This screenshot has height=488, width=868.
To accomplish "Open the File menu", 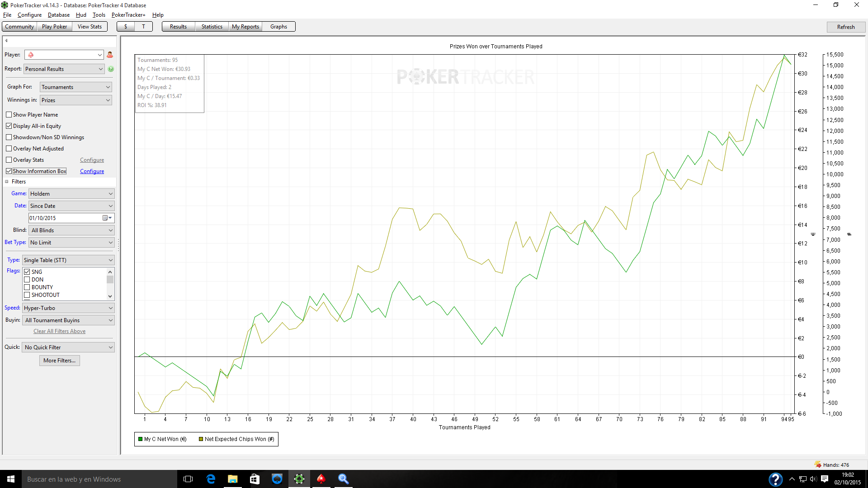I will 7,15.
